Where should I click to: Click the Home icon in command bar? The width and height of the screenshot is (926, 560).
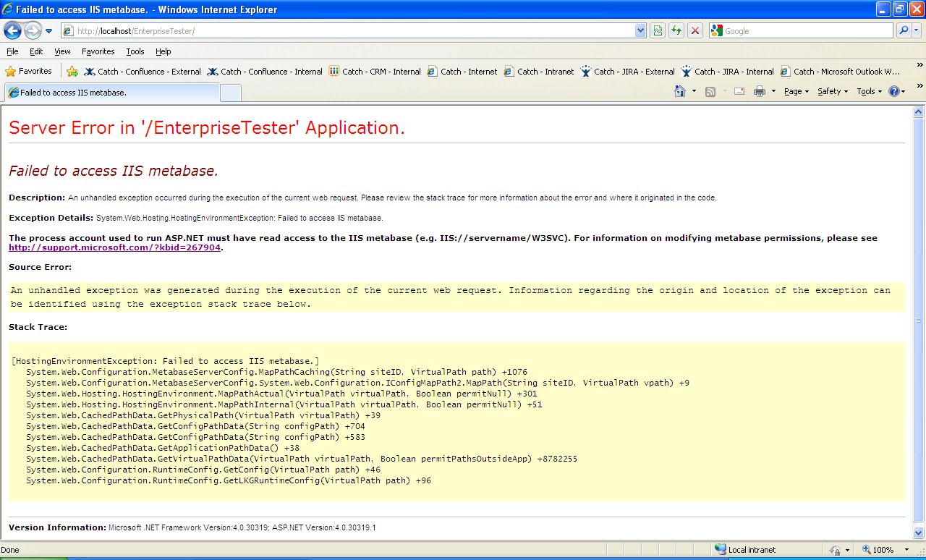pos(679,91)
